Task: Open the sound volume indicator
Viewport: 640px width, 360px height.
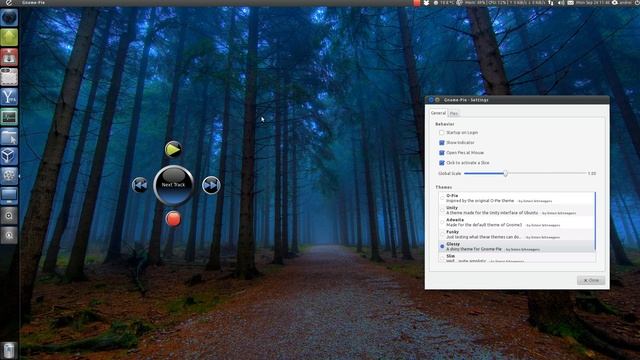Action: click(561, 2)
